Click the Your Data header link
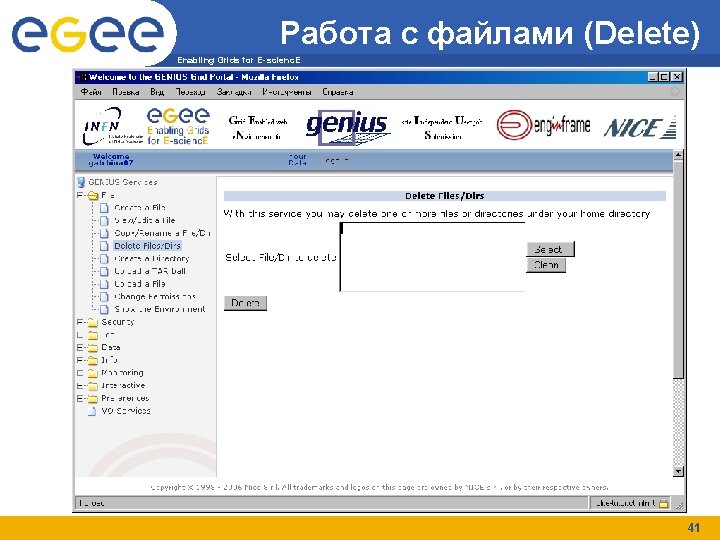The width and height of the screenshot is (720, 540). tap(298, 160)
